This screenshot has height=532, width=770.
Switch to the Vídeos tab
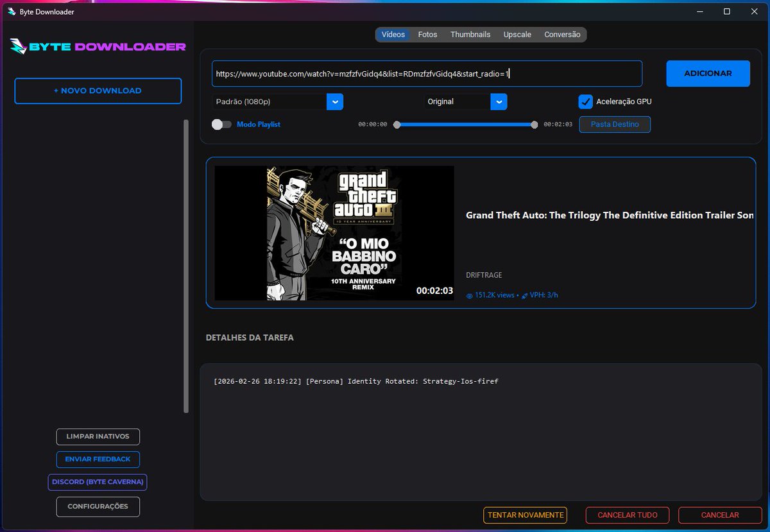click(393, 35)
